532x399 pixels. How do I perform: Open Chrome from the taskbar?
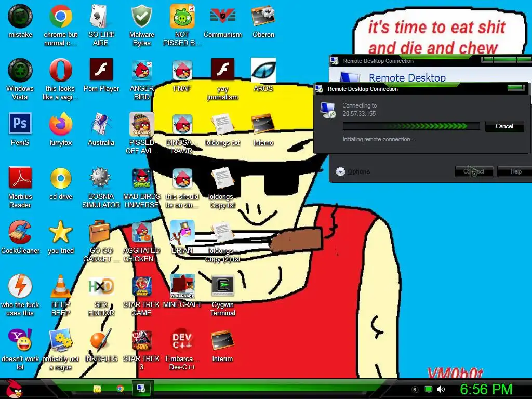point(120,389)
